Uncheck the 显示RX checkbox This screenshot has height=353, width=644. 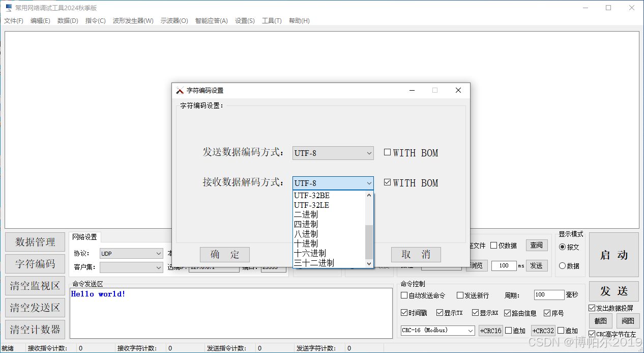point(475,313)
